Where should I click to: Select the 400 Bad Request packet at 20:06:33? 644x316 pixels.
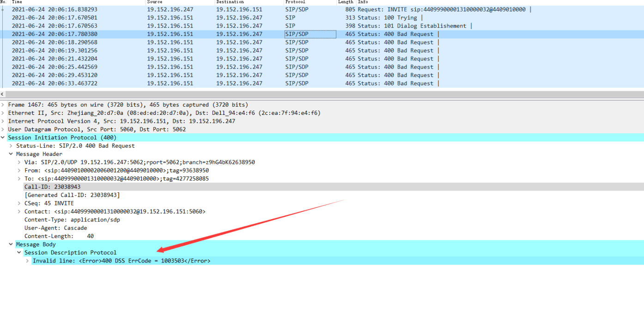click(x=231, y=83)
